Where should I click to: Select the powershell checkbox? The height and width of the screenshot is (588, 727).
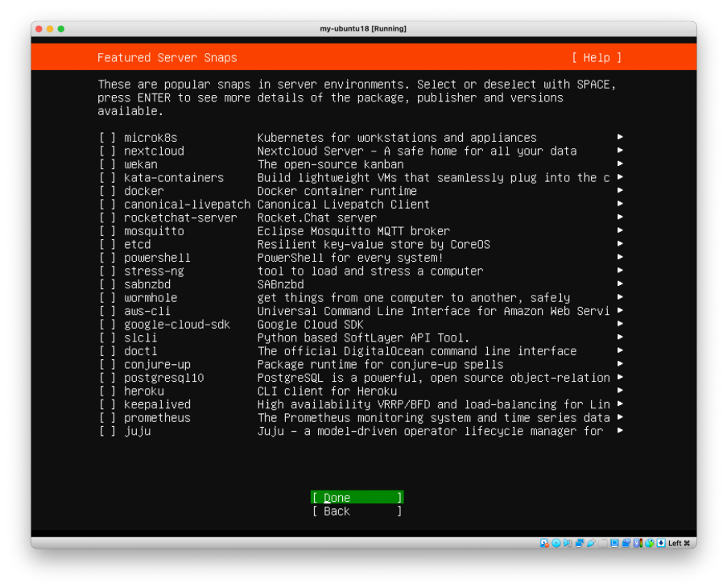point(108,258)
